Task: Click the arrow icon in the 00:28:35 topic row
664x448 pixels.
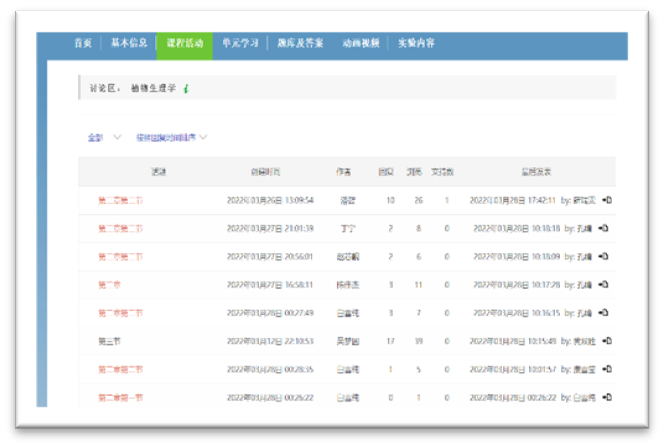Action: click(x=607, y=369)
